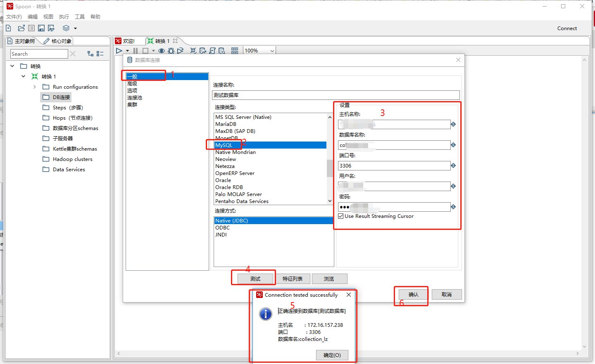Viewport: 595px width, 364px height.
Task: Click the verify transformation icon
Action: pos(193,51)
